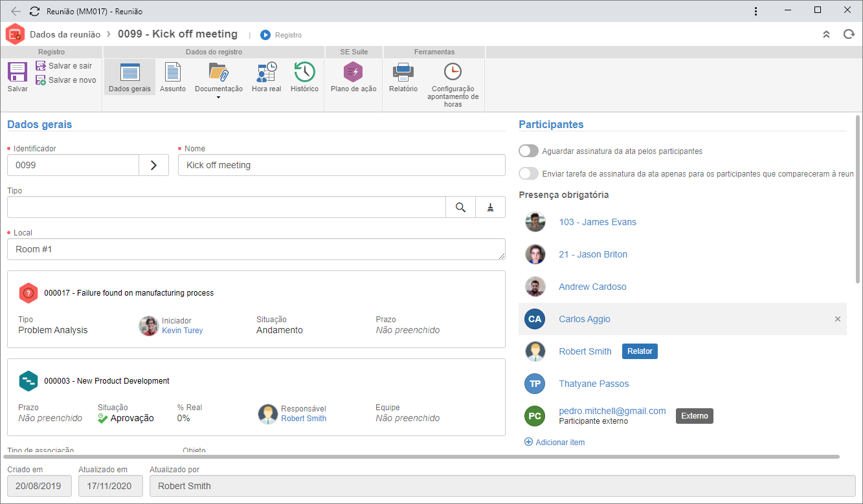This screenshot has height=504, width=863.
Task: Click Kevin Turey's avatar photo
Action: (x=149, y=325)
